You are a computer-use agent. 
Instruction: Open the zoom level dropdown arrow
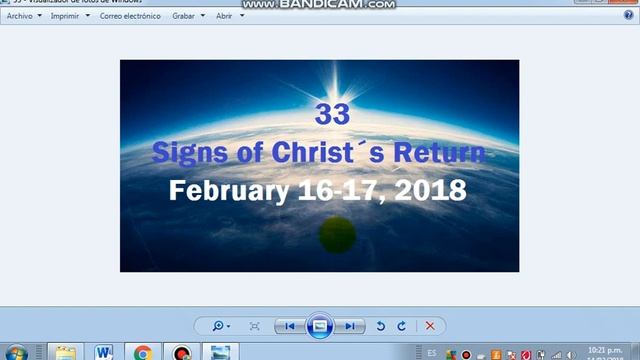[x=228, y=326]
